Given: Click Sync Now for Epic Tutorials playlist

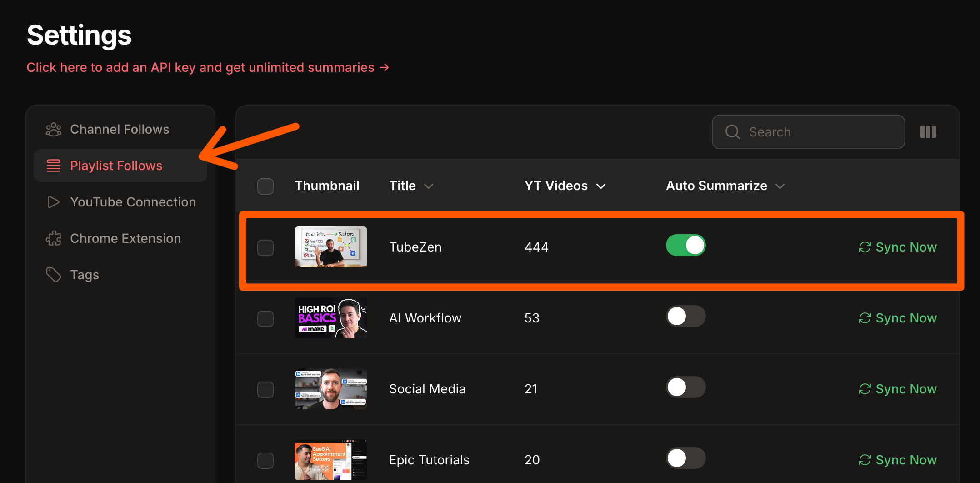Looking at the screenshot, I should 898,460.
